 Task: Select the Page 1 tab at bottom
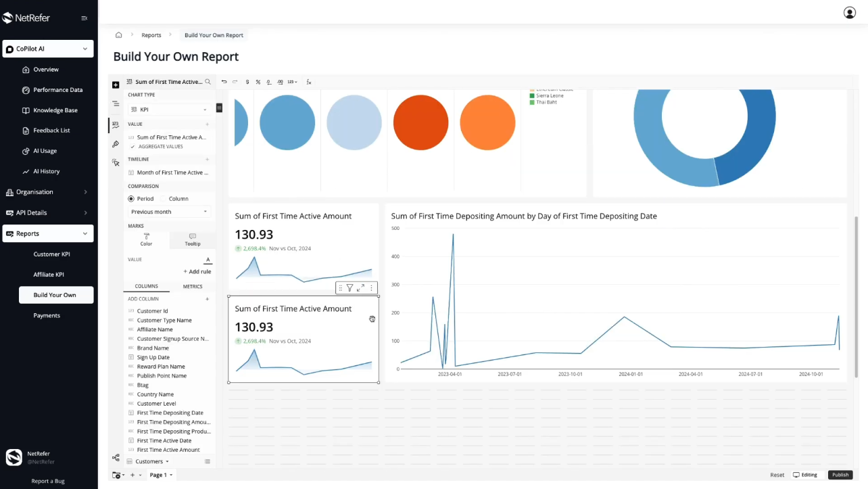(161, 475)
